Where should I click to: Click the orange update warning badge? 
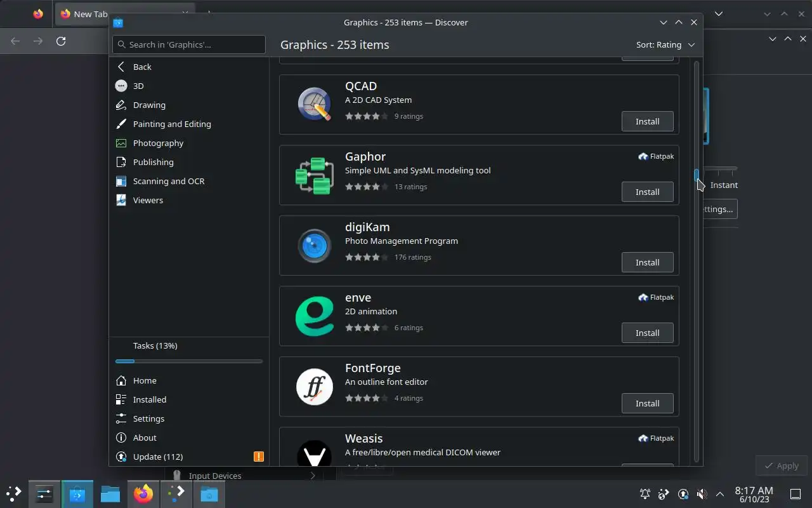(x=259, y=457)
